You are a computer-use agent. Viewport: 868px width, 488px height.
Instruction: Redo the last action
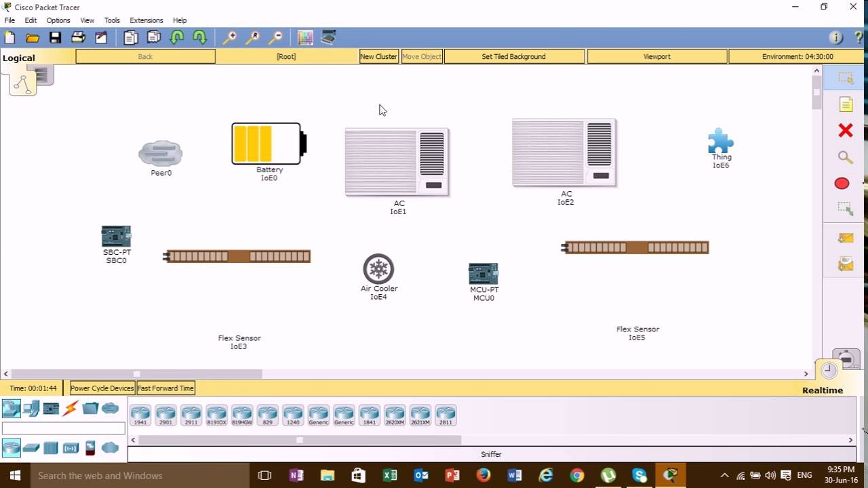[199, 38]
